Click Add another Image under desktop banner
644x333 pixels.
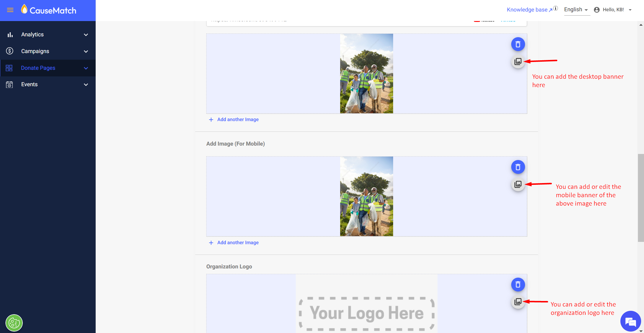point(238,120)
